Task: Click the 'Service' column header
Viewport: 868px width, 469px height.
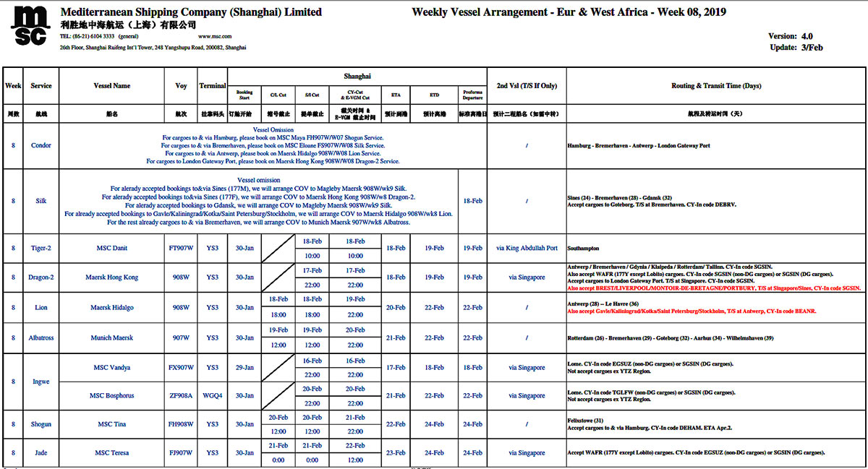Action: click(x=41, y=86)
